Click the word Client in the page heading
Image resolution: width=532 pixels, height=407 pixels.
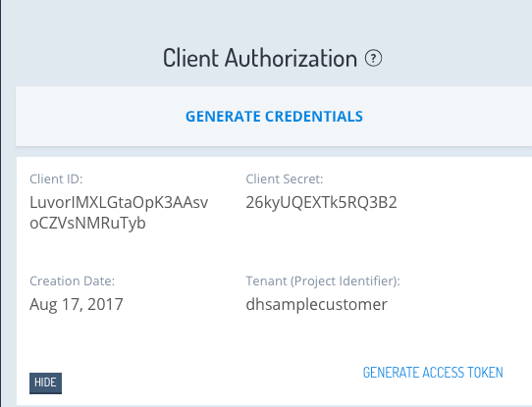190,58
